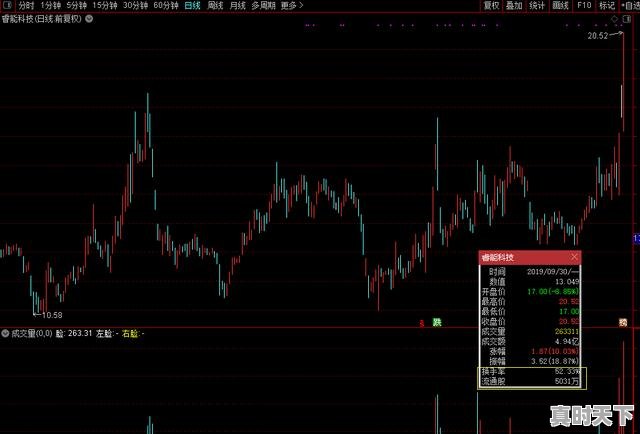
Task: Click the 叠加 overlay button
Action: (514, 6)
